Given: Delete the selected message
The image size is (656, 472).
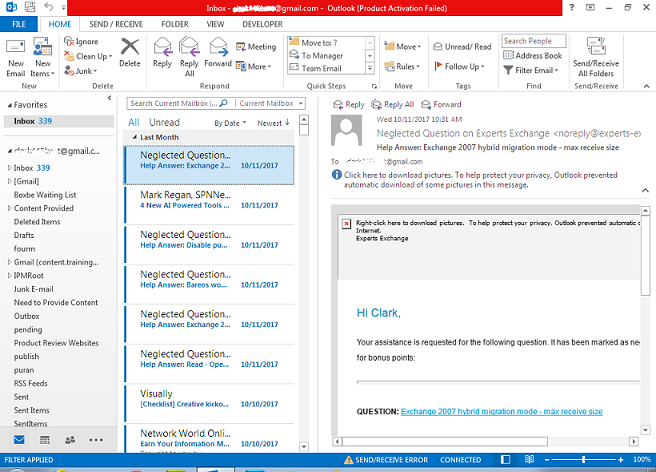Looking at the screenshot, I should tap(130, 53).
